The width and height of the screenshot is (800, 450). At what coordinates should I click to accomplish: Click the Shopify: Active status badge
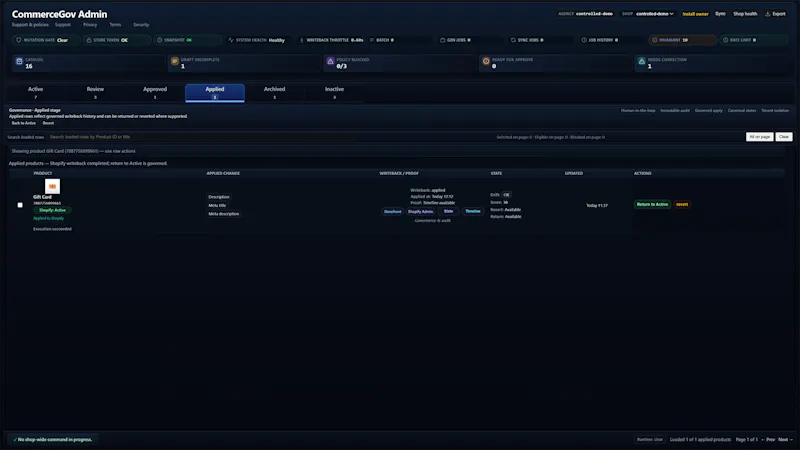click(53, 210)
